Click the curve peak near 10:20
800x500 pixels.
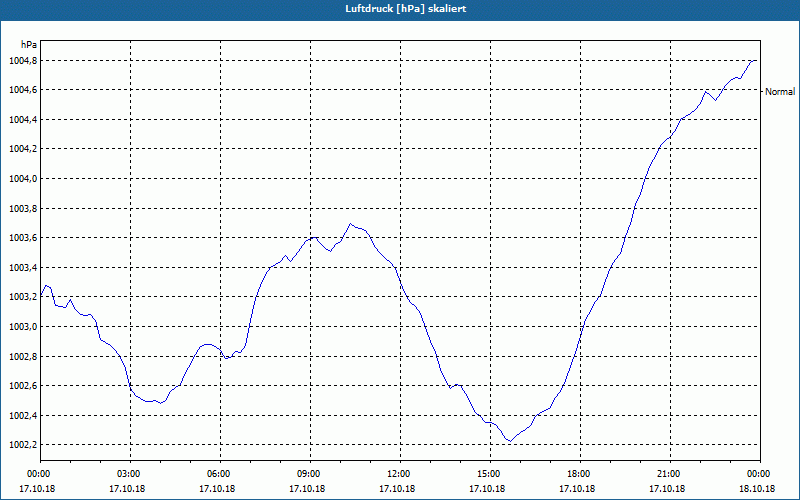(x=350, y=223)
